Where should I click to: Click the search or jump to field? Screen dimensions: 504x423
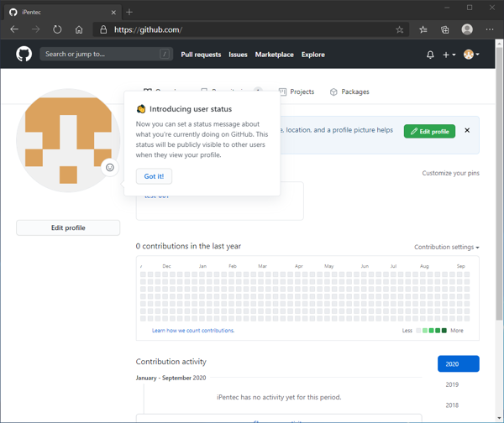[106, 54]
